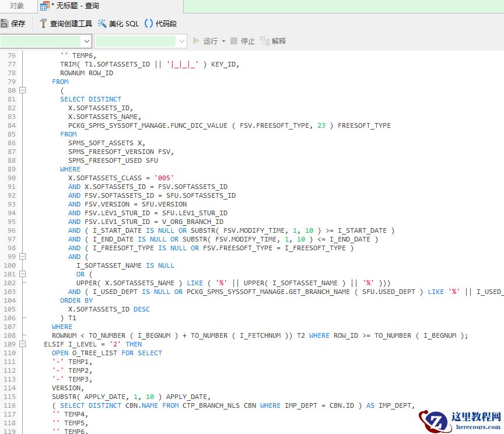This screenshot has width=504, height=434.
Task: Click the Save (保存) disk icon
Action: [4, 23]
